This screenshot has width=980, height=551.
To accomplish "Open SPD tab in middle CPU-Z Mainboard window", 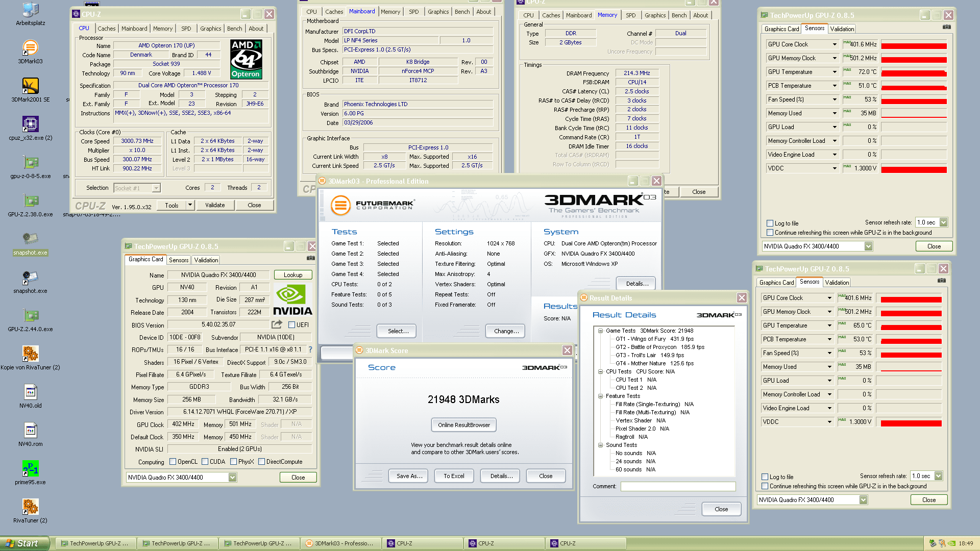I will point(414,12).
